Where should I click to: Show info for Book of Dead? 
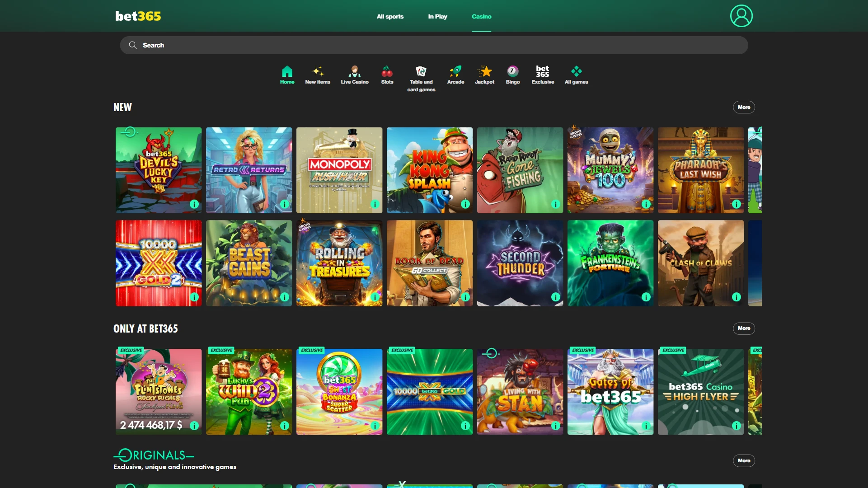(465, 297)
